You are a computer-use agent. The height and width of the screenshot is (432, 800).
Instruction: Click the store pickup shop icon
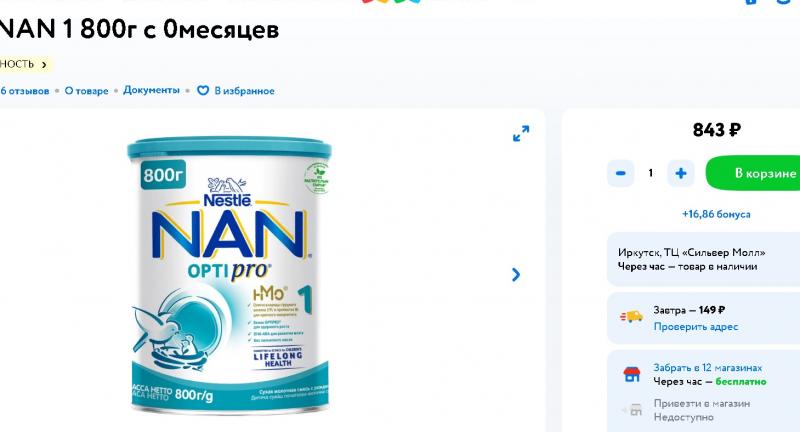click(x=632, y=374)
